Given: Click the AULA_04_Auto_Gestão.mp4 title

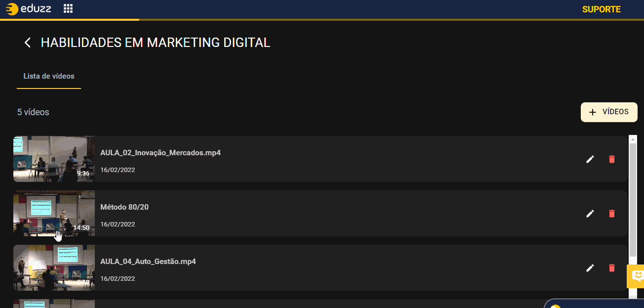Looking at the screenshot, I should [x=148, y=262].
